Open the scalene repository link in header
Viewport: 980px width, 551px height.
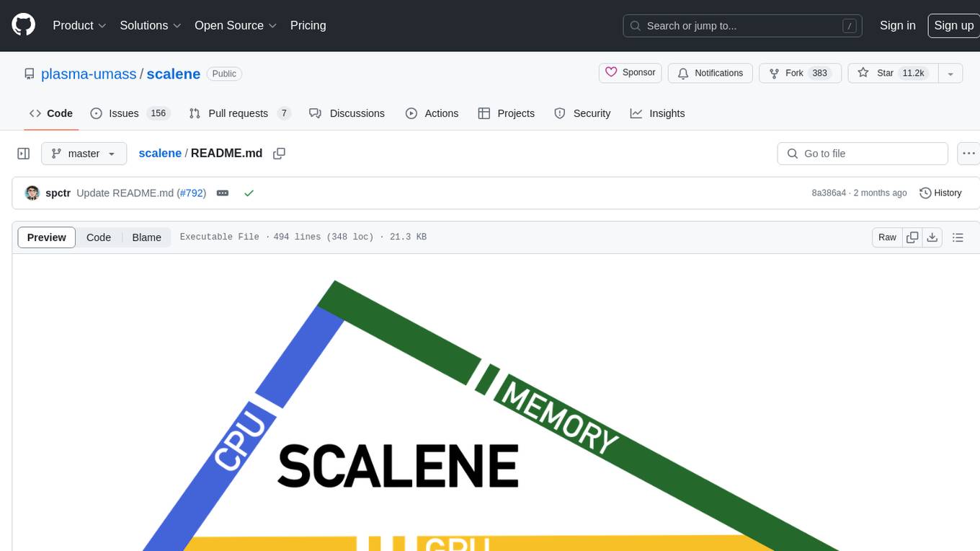coord(173,74)
